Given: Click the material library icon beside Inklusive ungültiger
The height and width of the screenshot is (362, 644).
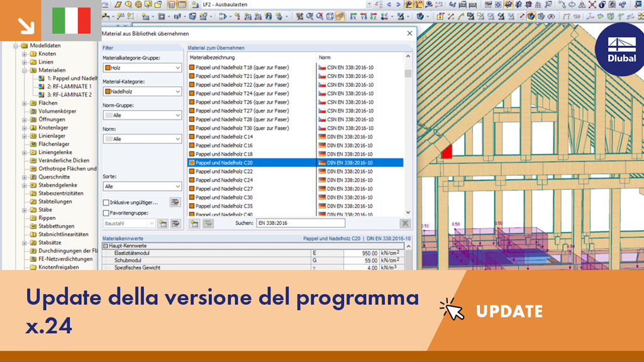Looking at the screenshot, I should pyautogui.click(x=175, y=202).
